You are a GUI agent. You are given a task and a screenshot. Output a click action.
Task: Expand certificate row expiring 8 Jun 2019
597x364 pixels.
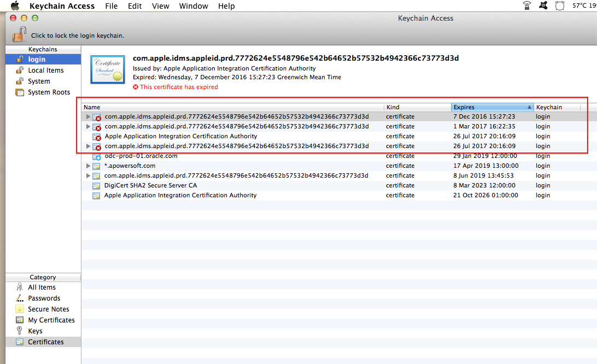(x=88, y=176)
